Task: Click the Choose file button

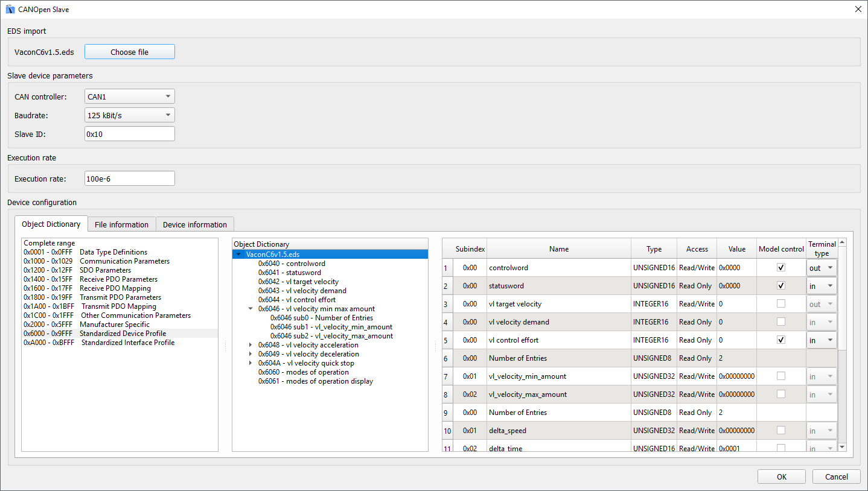Action: coord(129,52)
